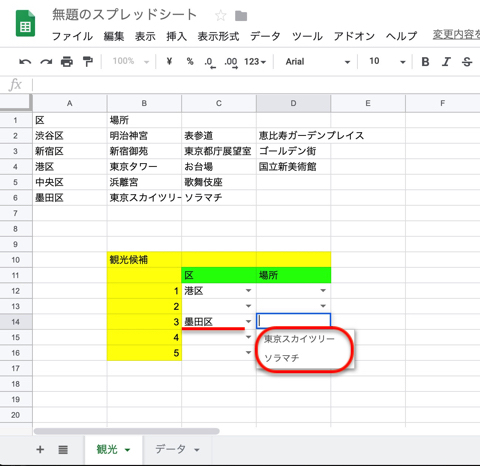Open the ツール menu
Image resolution: width=480 pixels, height=466 pixels.
(x=307, y=36)
